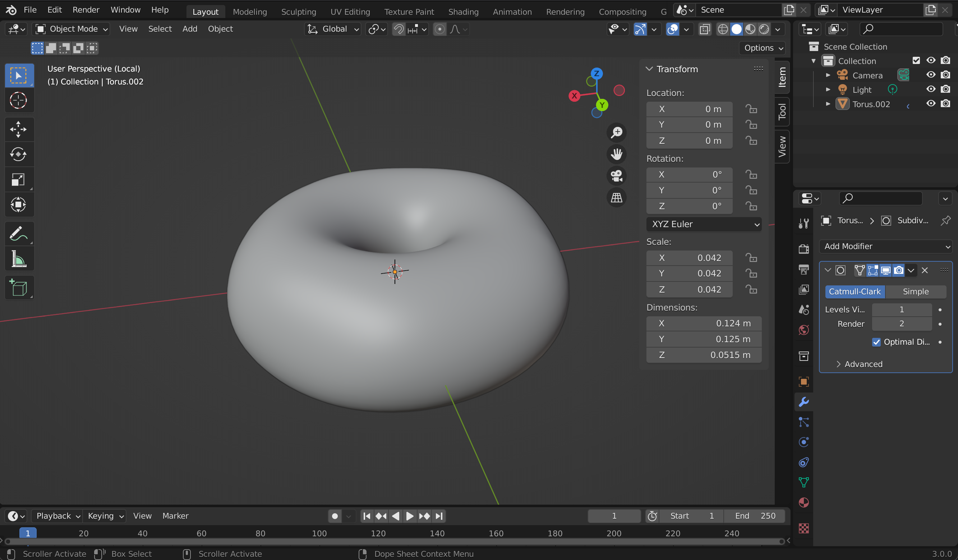Open the Render menu

point(86,10)
